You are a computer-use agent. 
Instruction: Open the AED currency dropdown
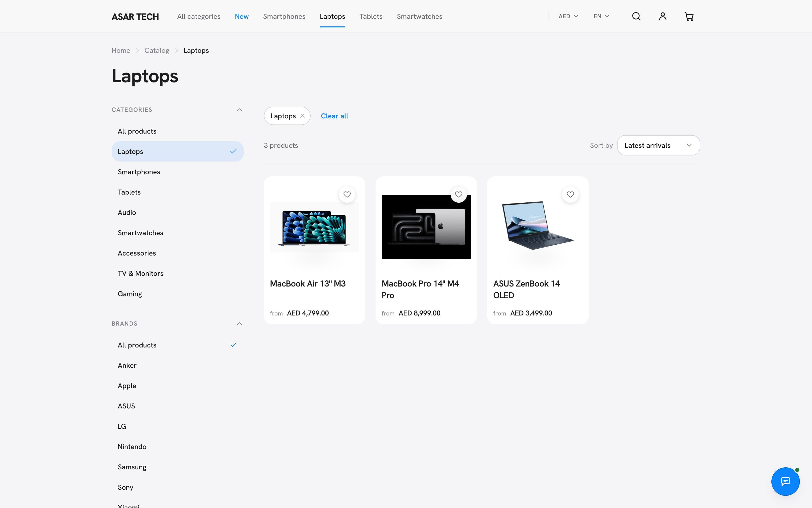[x=568, y=17]
